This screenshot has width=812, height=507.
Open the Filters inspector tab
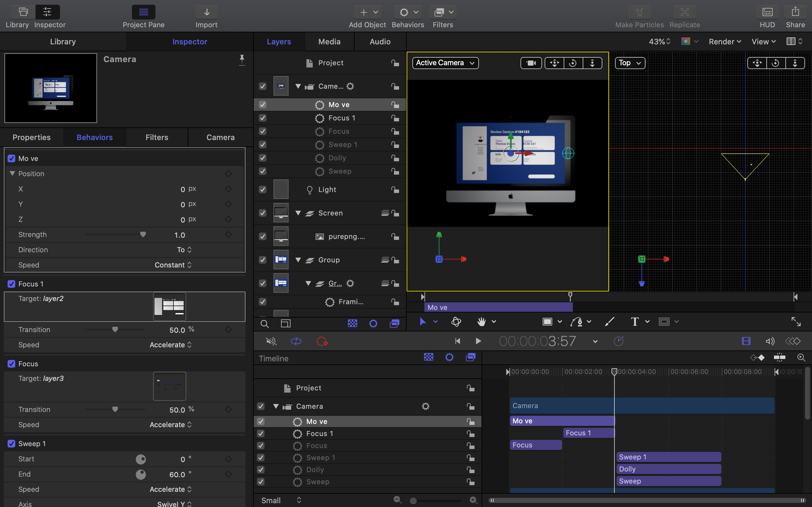click(157, 138)
